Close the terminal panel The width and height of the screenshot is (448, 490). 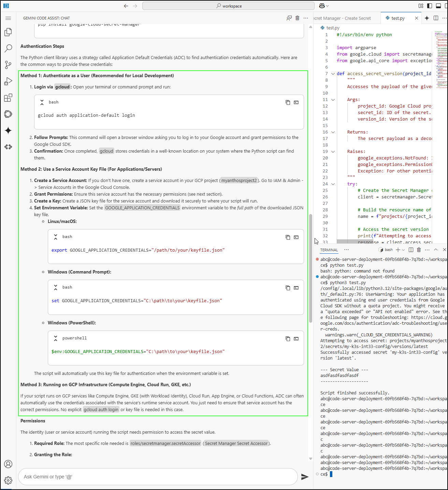[444, 250]
